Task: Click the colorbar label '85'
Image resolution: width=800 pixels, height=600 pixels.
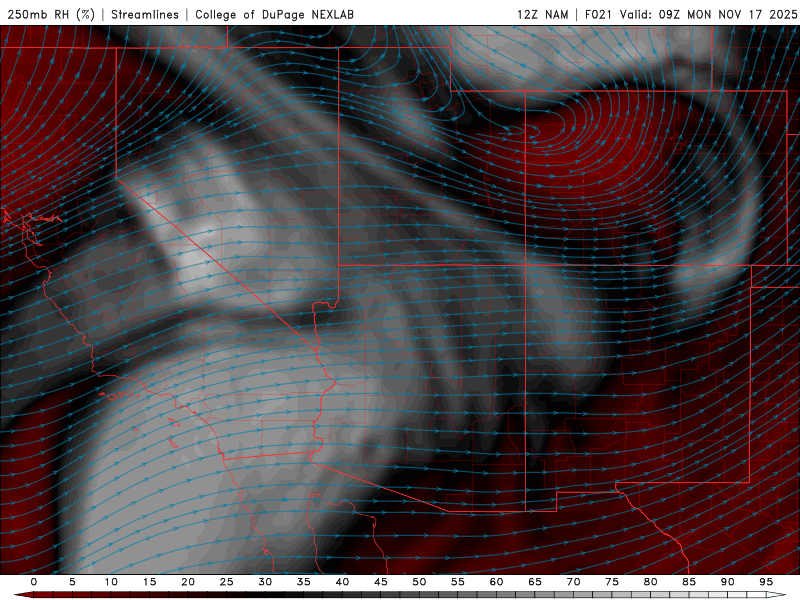Action: click(689, 582)
